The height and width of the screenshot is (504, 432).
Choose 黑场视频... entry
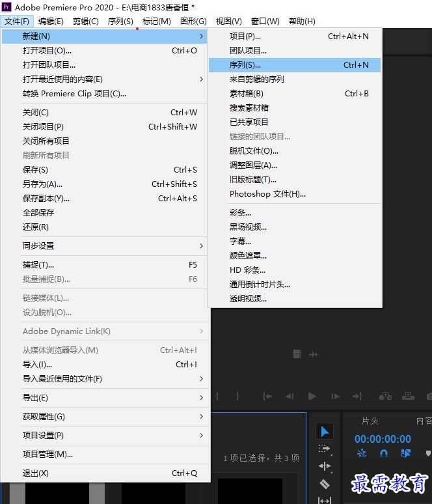[295, 227]
